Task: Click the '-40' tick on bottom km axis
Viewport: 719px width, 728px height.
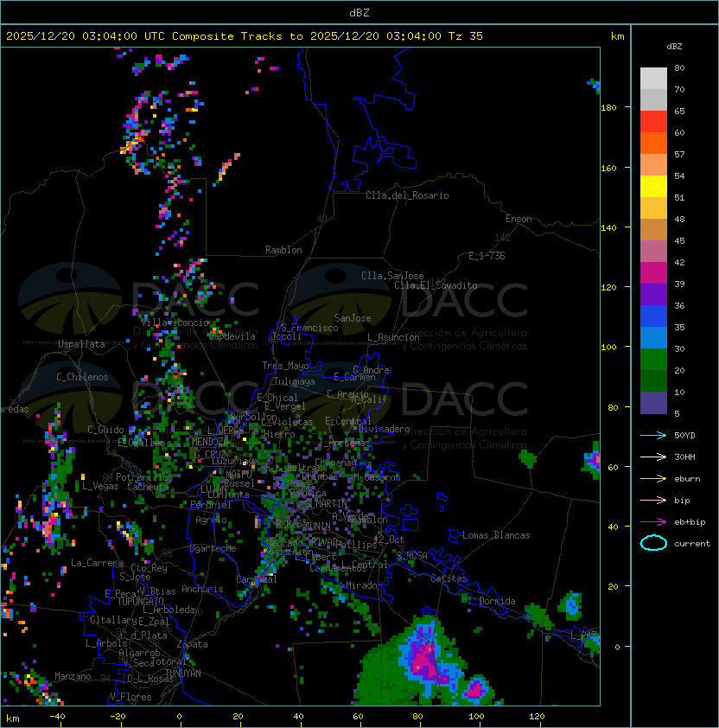Action: pos(57,717)
